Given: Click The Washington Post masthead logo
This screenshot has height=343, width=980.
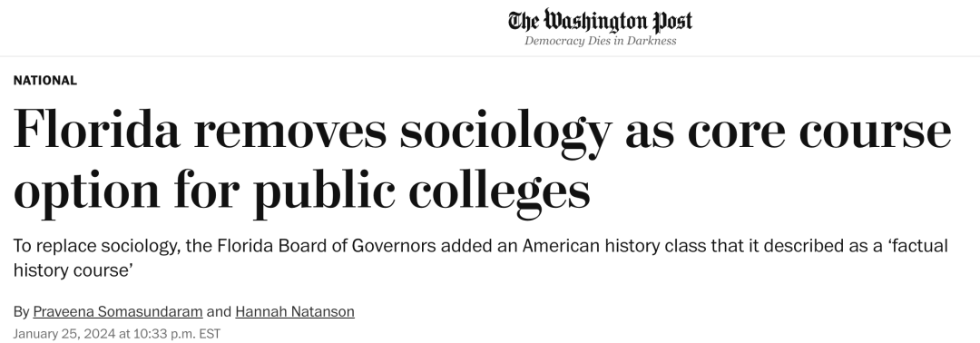Looking at the screenshot, I should pyautogui.click(x=600, y=21).
